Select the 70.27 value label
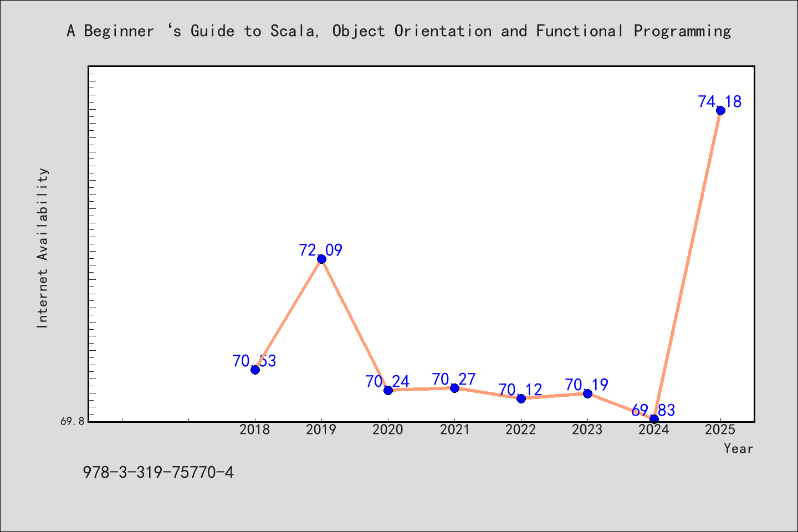The height and width of the screenshot is (532, 798). tap(454, 380)
